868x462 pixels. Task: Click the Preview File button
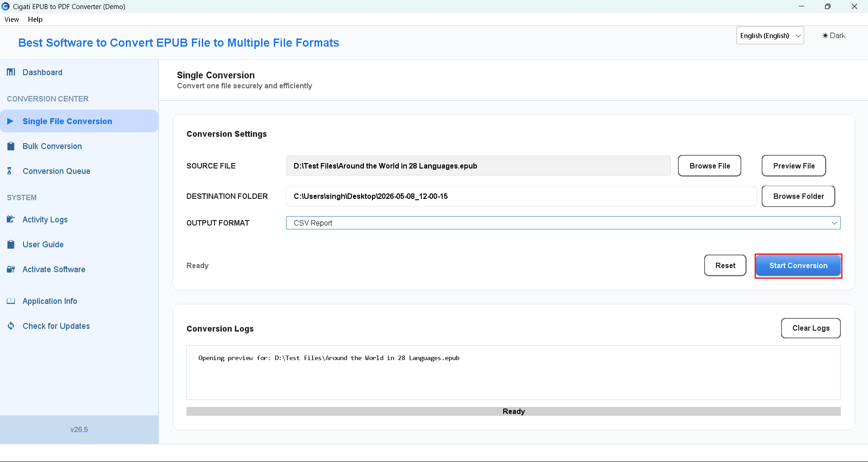794,166
